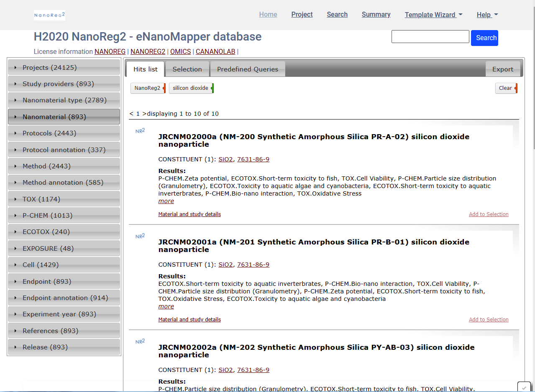Clear all active filters

tap(506, 88)
